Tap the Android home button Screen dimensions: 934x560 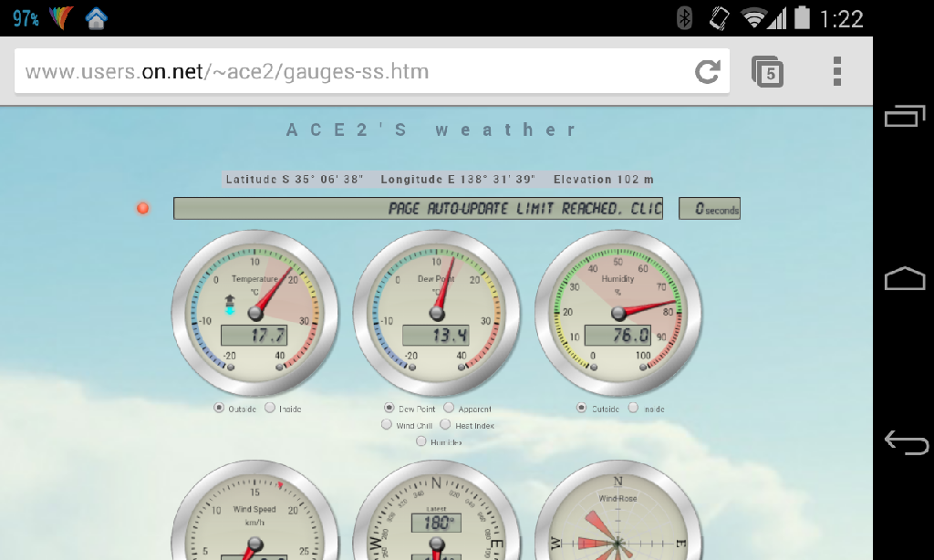904,279
